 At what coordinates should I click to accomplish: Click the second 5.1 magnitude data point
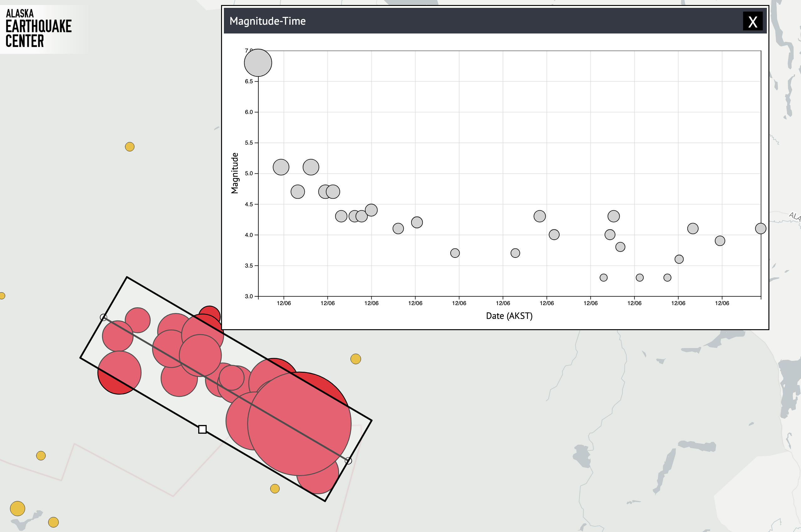pyautogui.click(x=311, y=167)
